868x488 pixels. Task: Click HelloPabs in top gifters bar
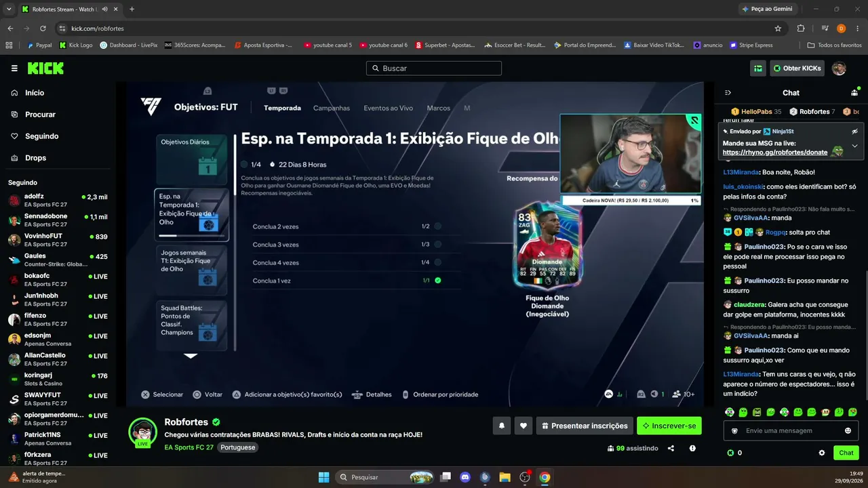pos(756,111)
